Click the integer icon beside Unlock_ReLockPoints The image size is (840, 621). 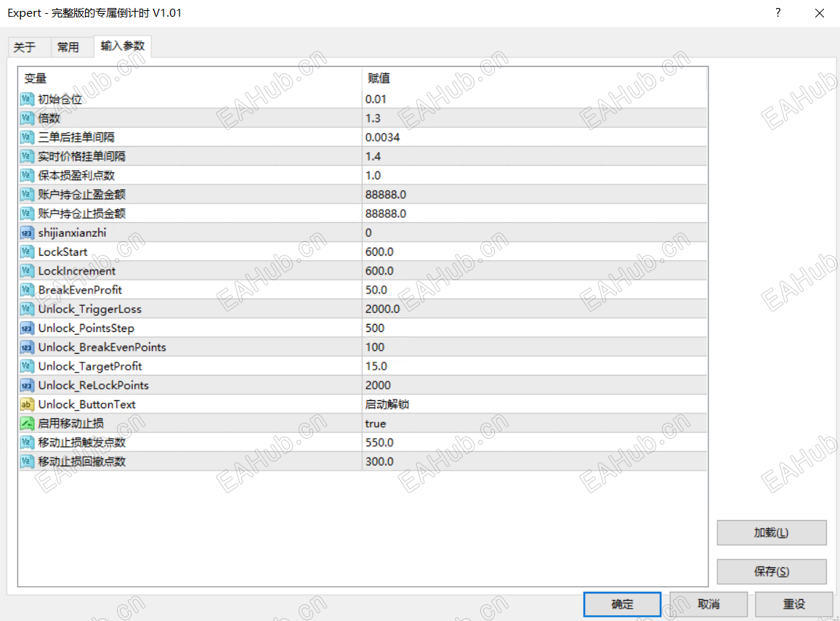pos(27,386)
